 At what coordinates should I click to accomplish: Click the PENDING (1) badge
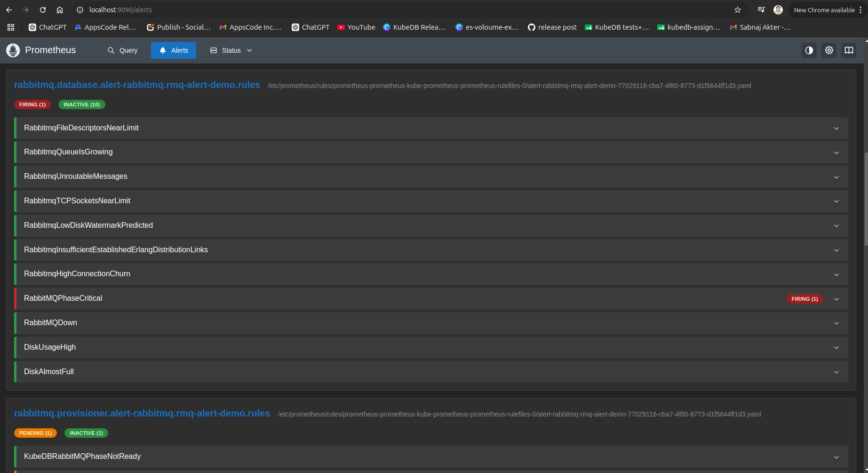pos(35,433)
